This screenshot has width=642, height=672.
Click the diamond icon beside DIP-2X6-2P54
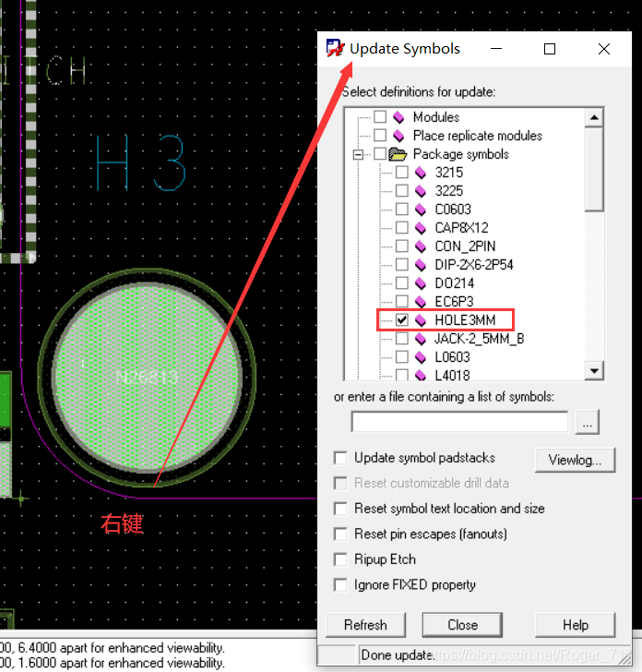421,265
